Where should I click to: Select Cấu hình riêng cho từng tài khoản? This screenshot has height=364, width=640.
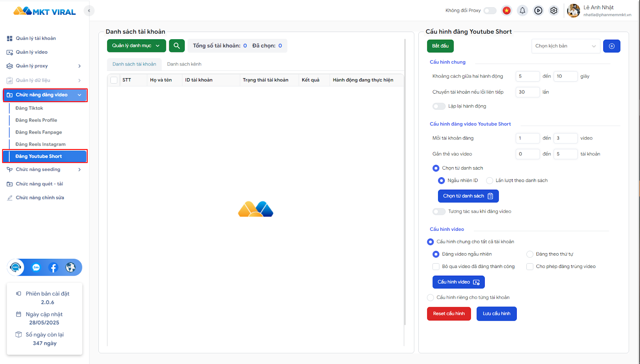point(430,298)
